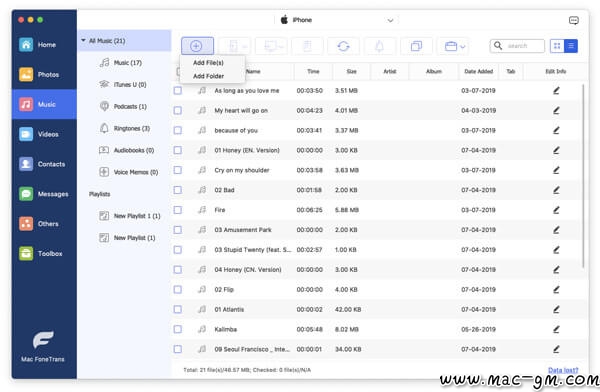Check the 03 Amusement Park checkbox

click(178, 230)
